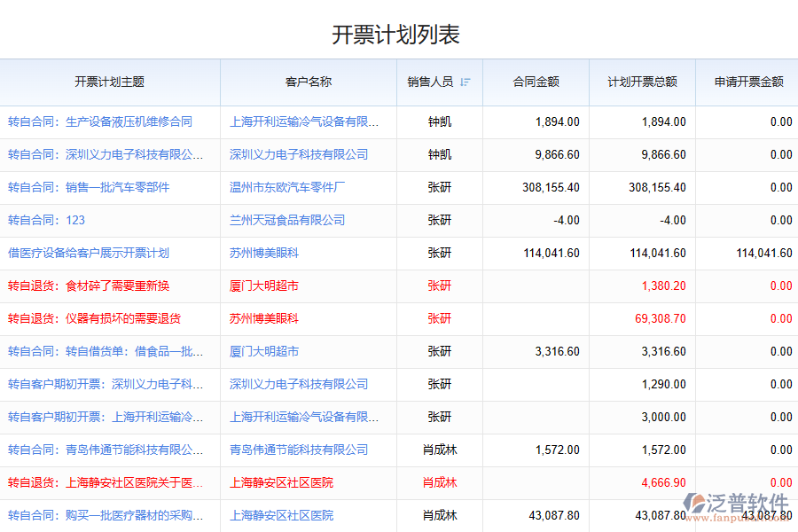Screen dimensions: 798x532
Task: Click the 计划开票总额 column header
Action: 642,82
